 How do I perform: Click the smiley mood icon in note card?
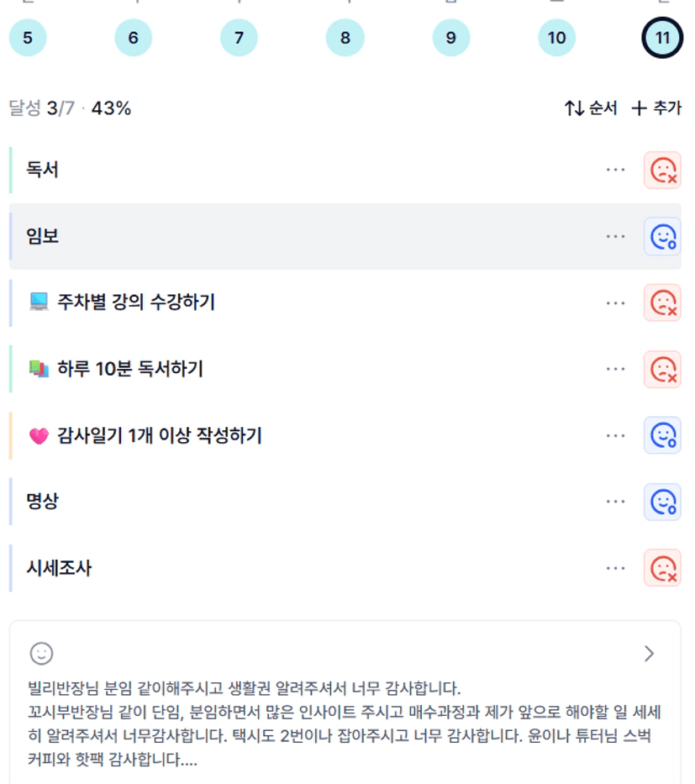pos(41,653)
